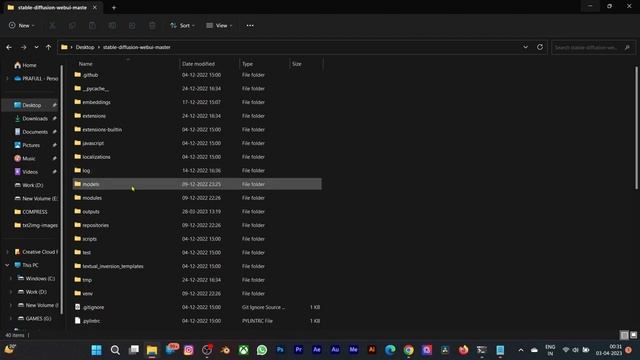Launch Illustrator from the taskbar

click(x=372, y=350)
